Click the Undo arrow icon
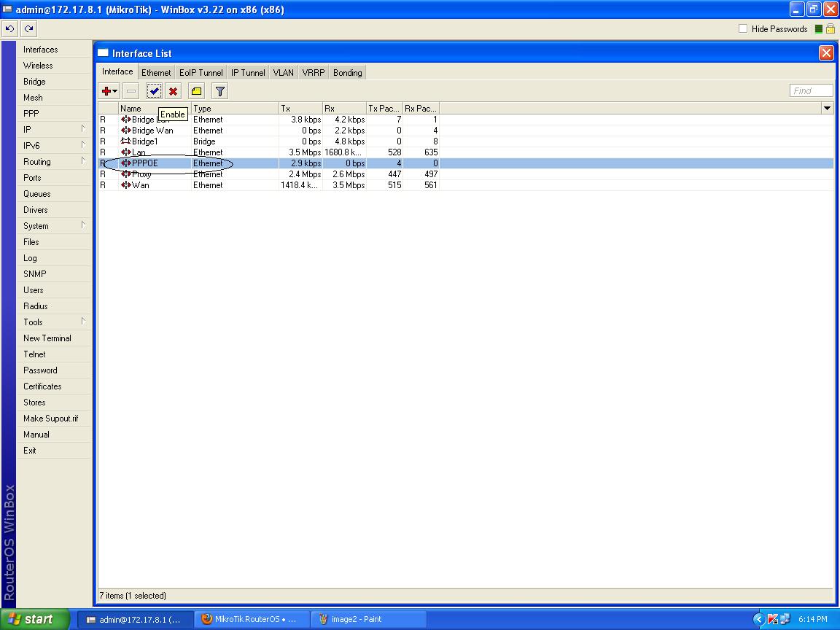 click(x=10, y=29)
